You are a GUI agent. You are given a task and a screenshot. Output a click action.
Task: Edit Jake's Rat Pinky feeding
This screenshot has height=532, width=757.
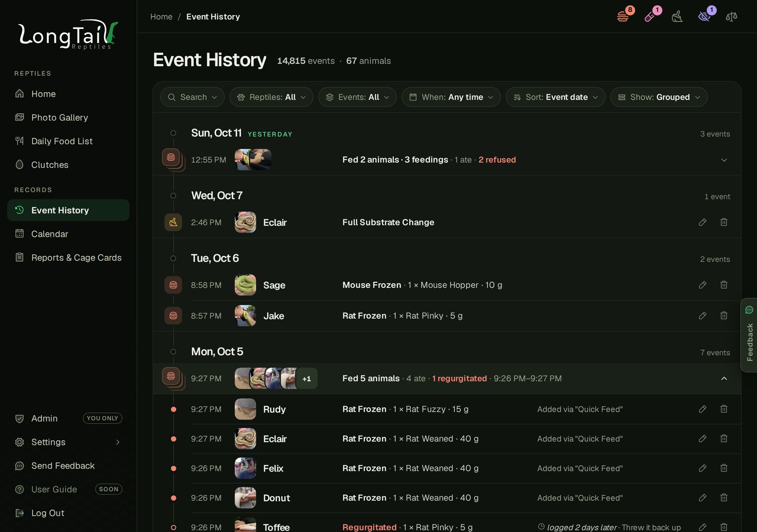[703, 315]
